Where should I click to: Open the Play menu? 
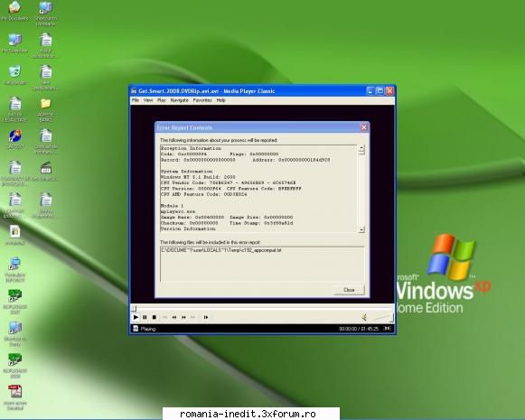pos(162,100)
